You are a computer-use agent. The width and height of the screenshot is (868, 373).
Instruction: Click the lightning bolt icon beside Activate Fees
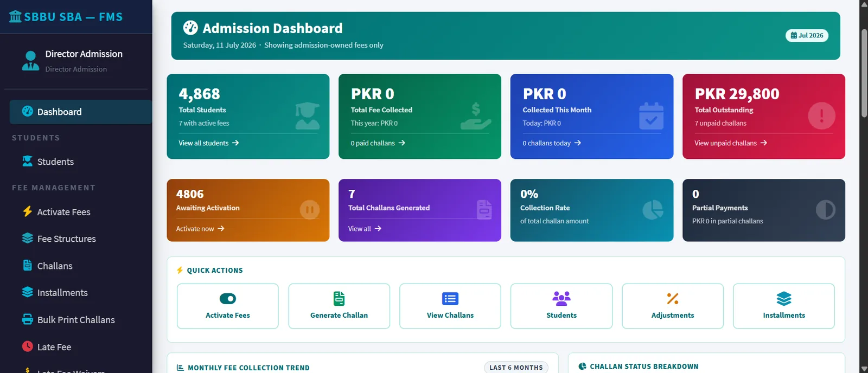(x=28, y=211)
